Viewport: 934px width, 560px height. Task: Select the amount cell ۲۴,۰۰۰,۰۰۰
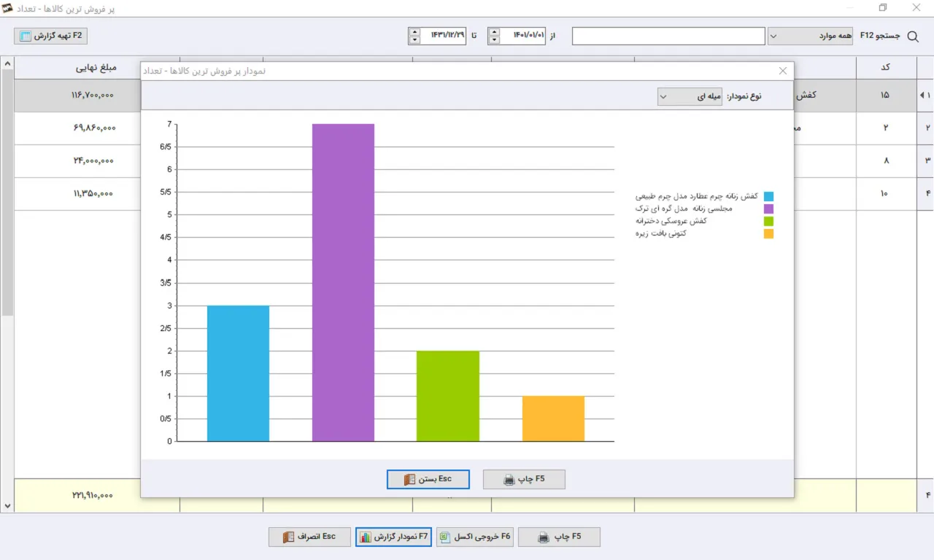pos(93,160)
